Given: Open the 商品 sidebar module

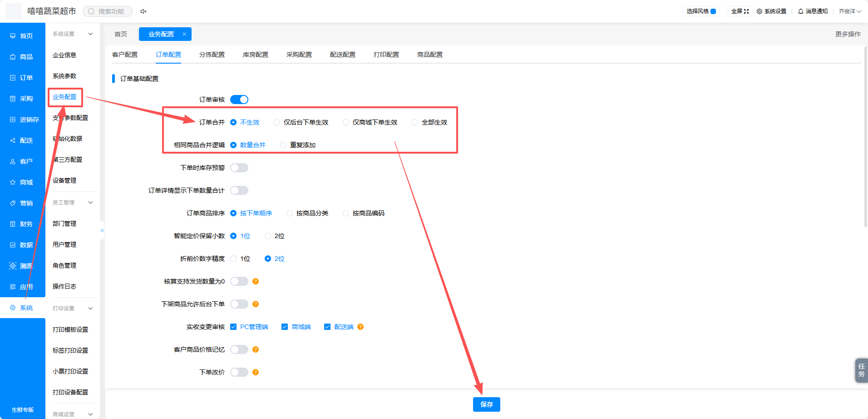Looking at the screenshot, I should 22,57.
